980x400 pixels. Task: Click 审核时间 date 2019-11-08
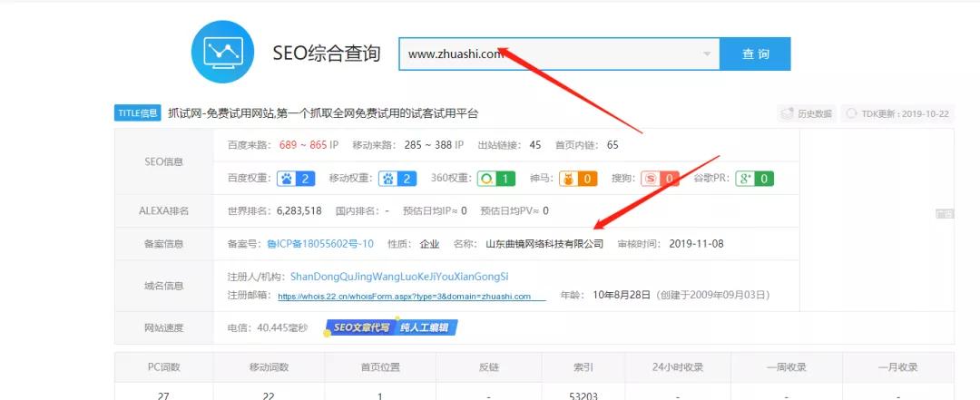(696, 244)
